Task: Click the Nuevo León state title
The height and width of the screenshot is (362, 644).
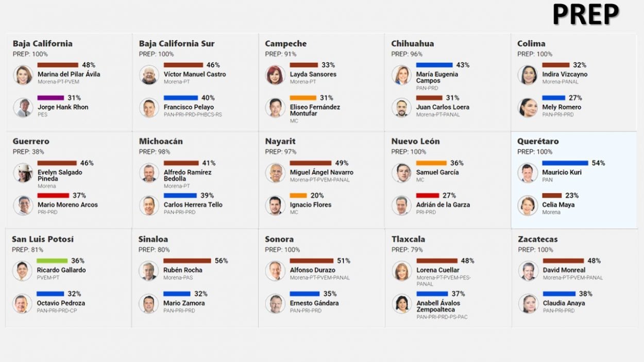Action: [416, 142]
